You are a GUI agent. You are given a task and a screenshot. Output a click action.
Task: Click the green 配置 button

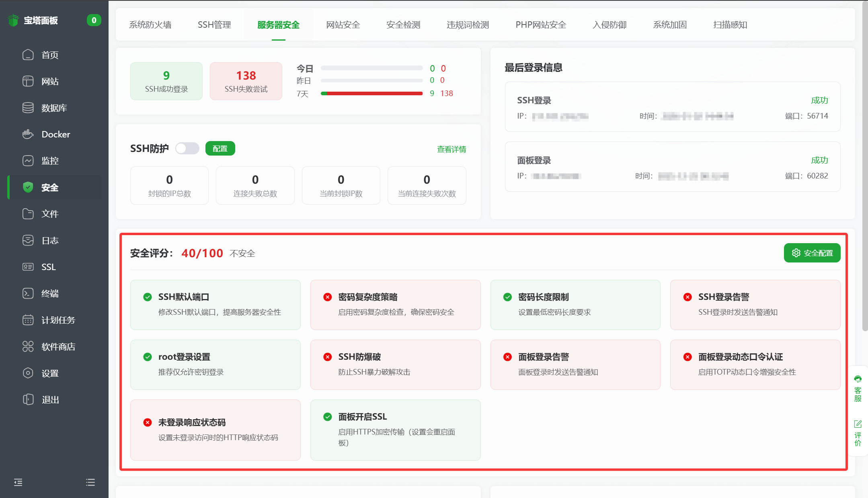[220, 148]
